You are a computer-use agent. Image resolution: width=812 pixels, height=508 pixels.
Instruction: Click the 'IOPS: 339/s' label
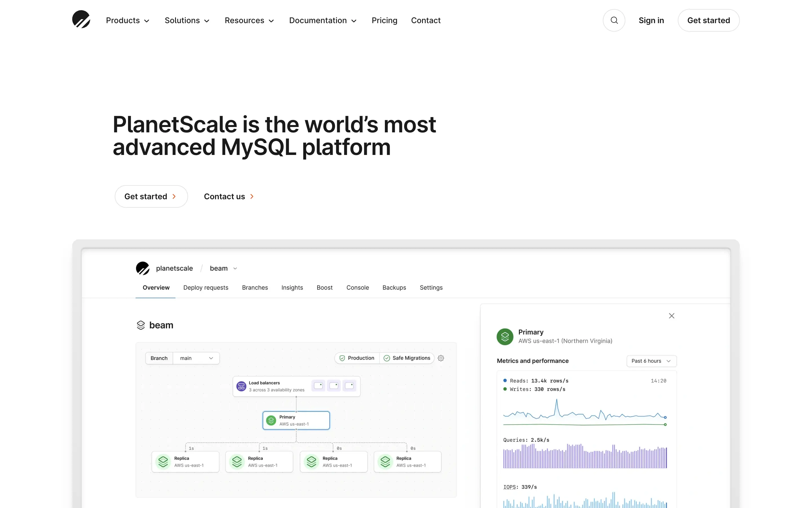pyautogui.click(x=520, y=487)
